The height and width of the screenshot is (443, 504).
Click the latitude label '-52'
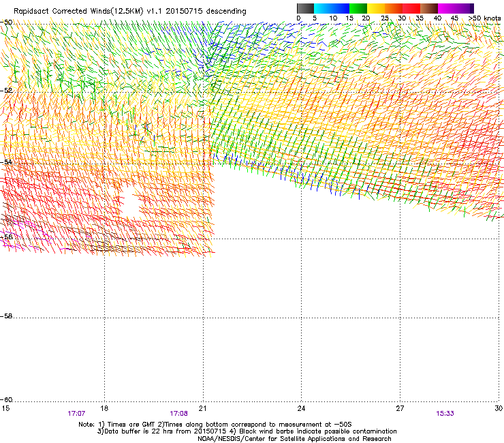[6, 91]
